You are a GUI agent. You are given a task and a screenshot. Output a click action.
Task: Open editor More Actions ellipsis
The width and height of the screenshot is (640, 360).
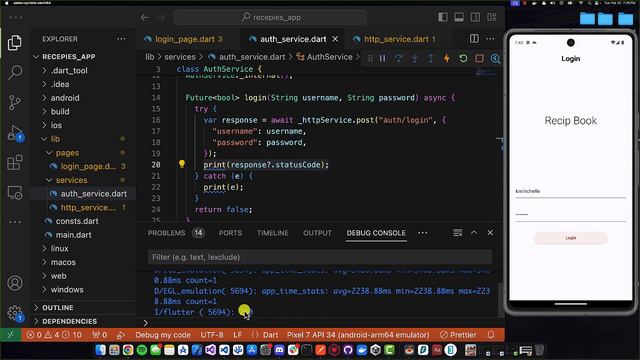click(x=490, y=39)
